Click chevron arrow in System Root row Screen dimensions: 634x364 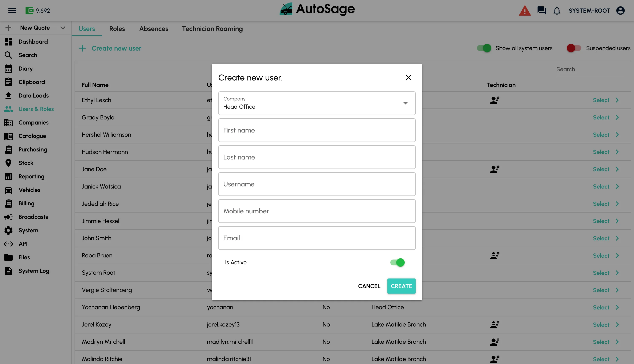point(617,273)
